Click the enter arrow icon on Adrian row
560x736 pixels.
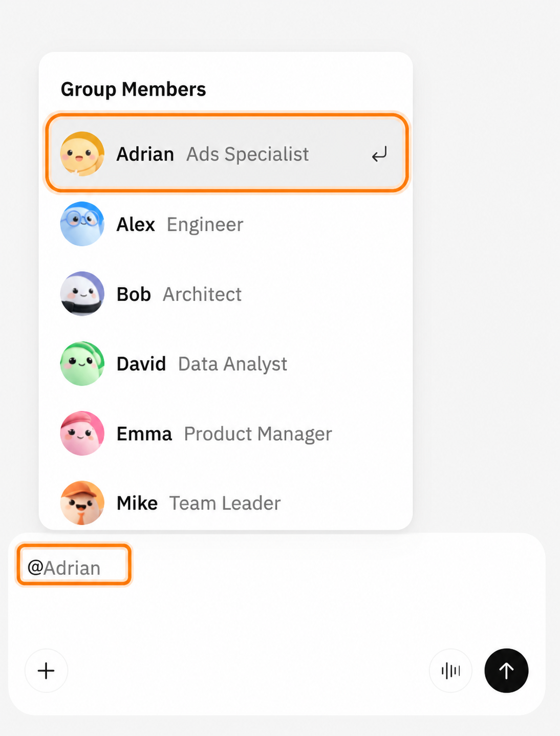click(x=379, y=154)
